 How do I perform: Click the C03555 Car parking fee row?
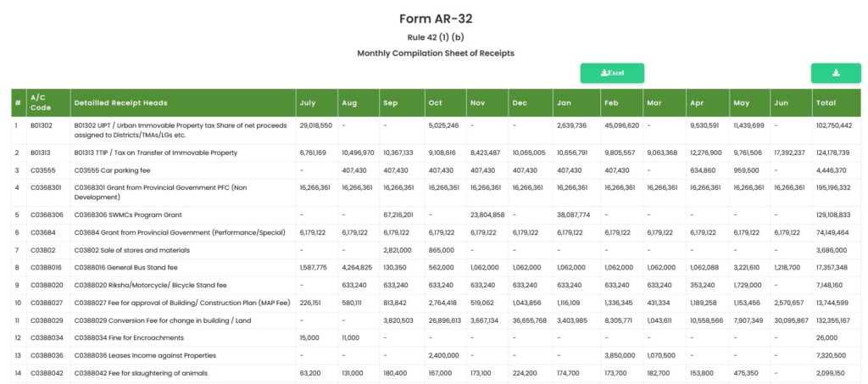[x=436, y=170]
